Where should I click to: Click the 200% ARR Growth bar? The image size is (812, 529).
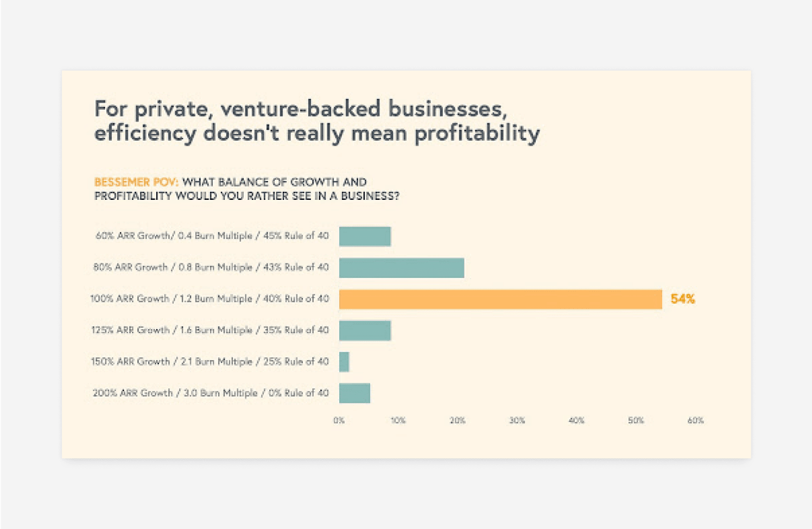pyautogui.click(x=354, y=393)
